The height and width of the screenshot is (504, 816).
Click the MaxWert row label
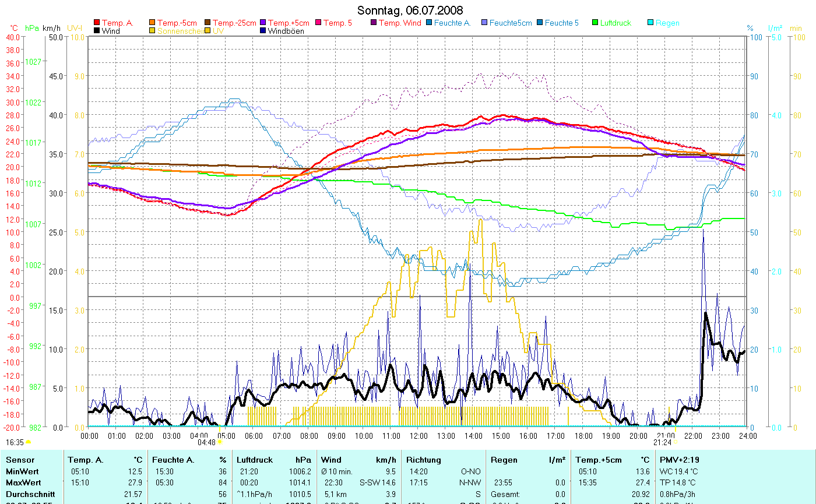coord(23,482)
